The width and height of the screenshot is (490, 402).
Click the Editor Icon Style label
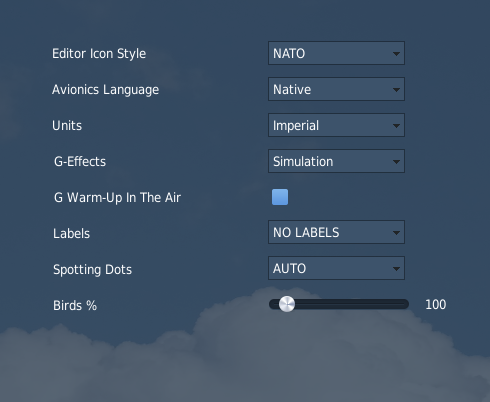(x=99, y=54)
